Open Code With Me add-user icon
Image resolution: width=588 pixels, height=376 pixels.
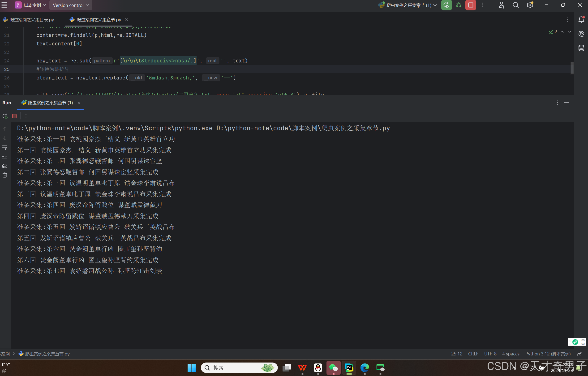point(502,5)
